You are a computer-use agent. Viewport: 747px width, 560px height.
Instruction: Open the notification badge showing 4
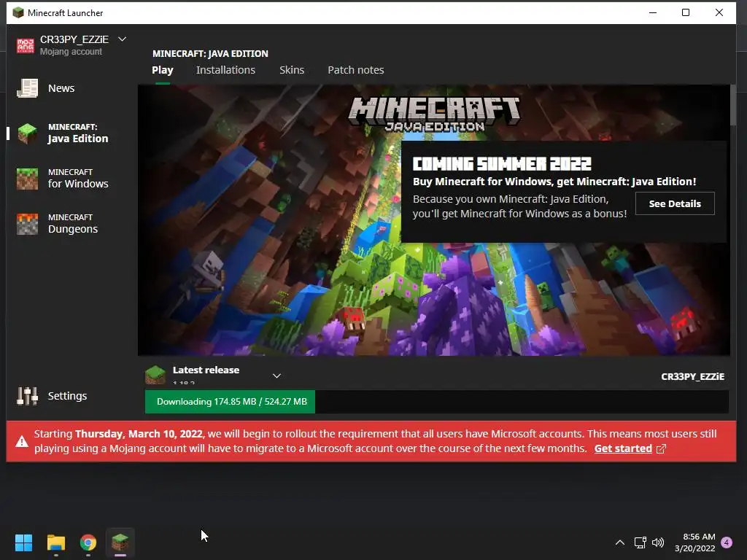(x=727, y=542)
